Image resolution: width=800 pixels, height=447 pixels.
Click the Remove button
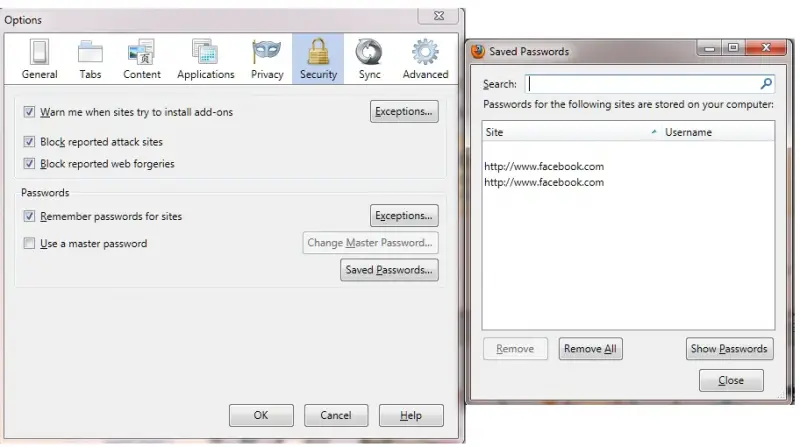click(515, 349)
